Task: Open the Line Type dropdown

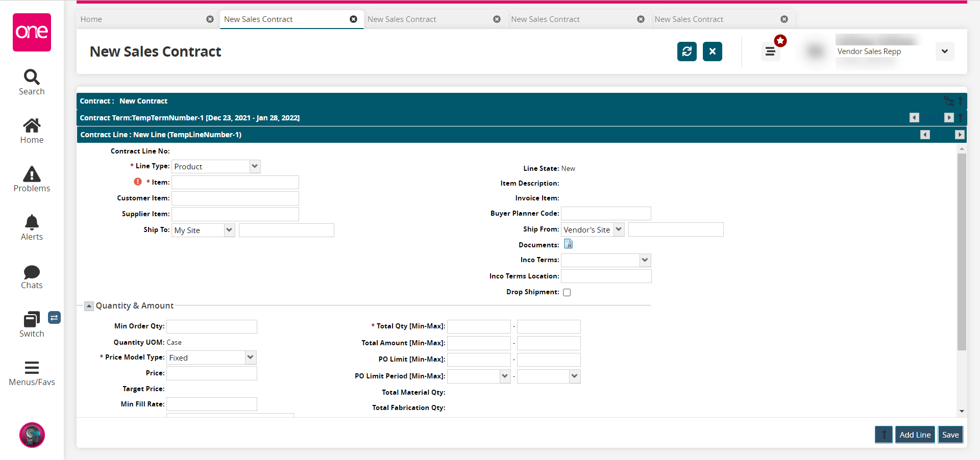Action: pyautogui.click(x=255, y=166)
